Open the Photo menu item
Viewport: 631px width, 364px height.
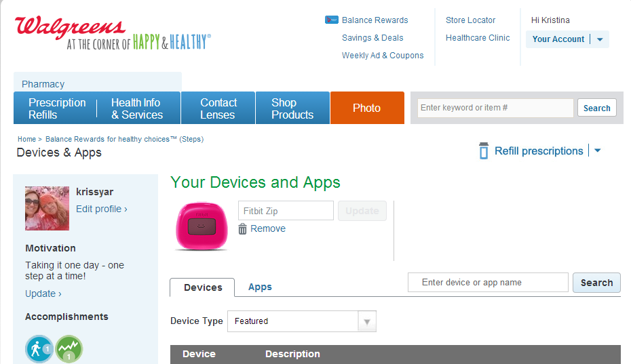coord(366,108)
